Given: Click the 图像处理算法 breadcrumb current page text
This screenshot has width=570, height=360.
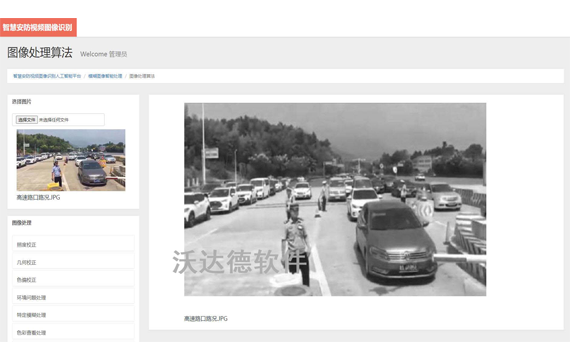Looking at the screenshot, I should 142,76.
